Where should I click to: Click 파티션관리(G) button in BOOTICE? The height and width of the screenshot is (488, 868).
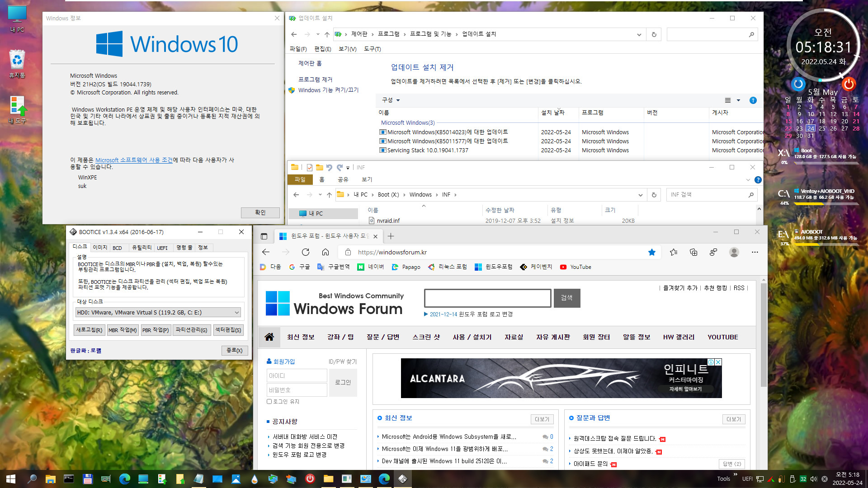point(191,330)
